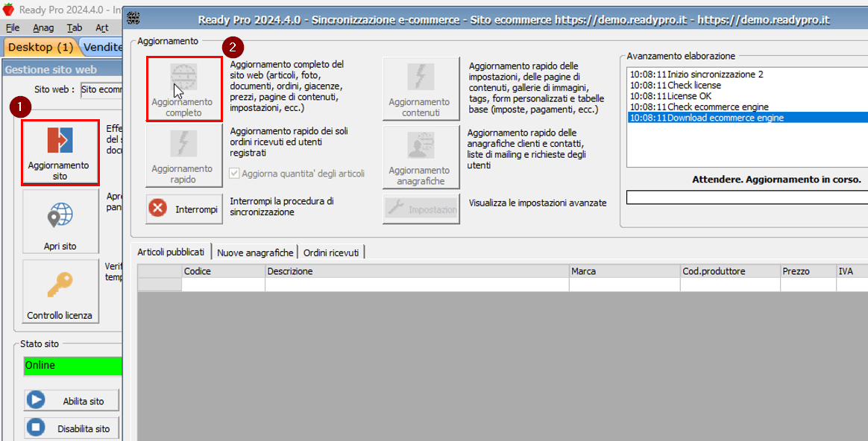The width and height of the screenshot is (868, 441).
Task: Click the sync progress bar under Attendere
Action: (747, 197)
